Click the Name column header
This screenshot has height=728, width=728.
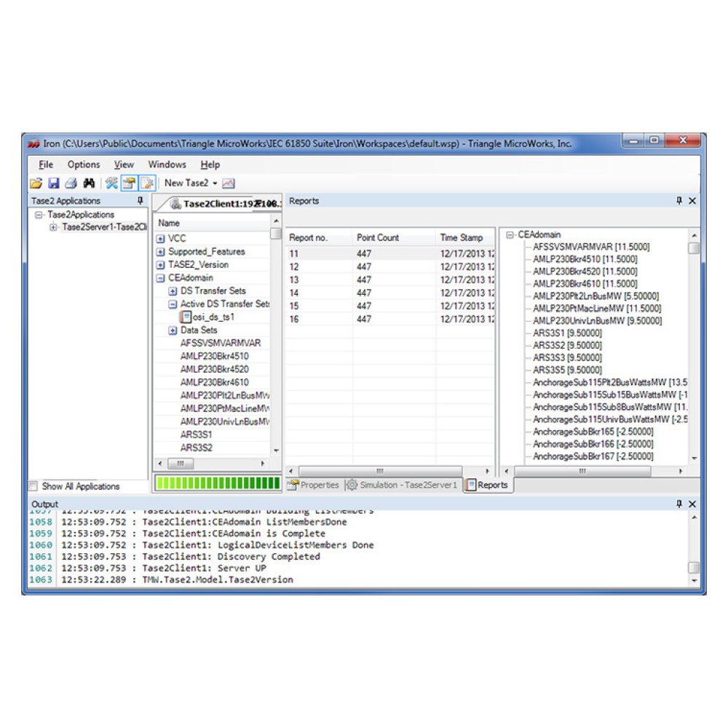[212, 223]
